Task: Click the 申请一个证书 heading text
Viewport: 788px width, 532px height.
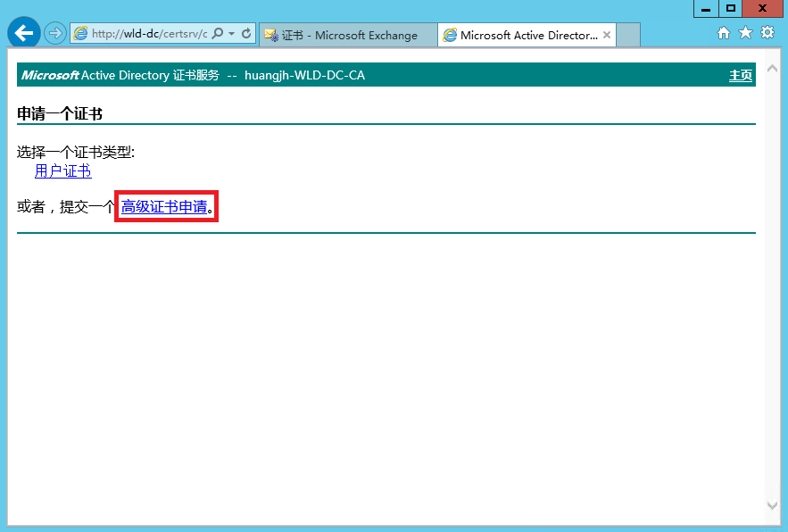Action: pyautogui.click(x=60, y=113)
